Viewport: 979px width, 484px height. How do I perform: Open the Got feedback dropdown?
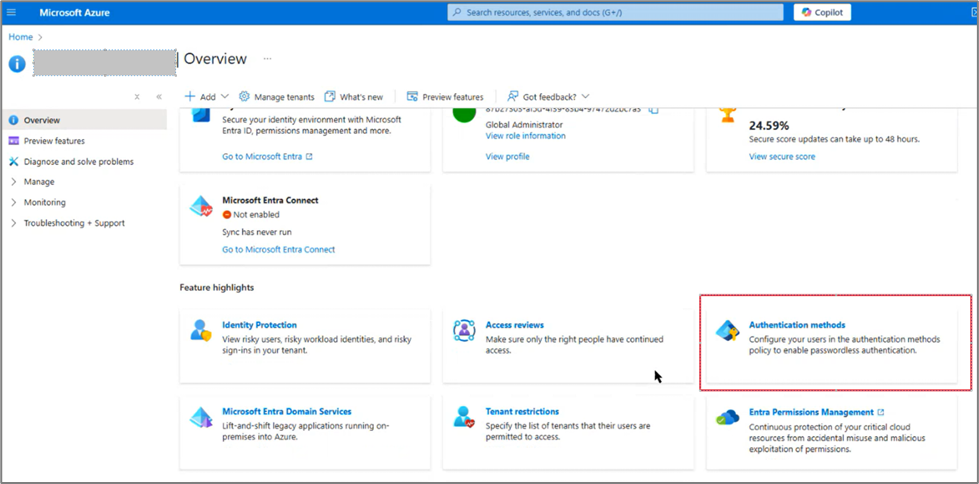[549, 97]
